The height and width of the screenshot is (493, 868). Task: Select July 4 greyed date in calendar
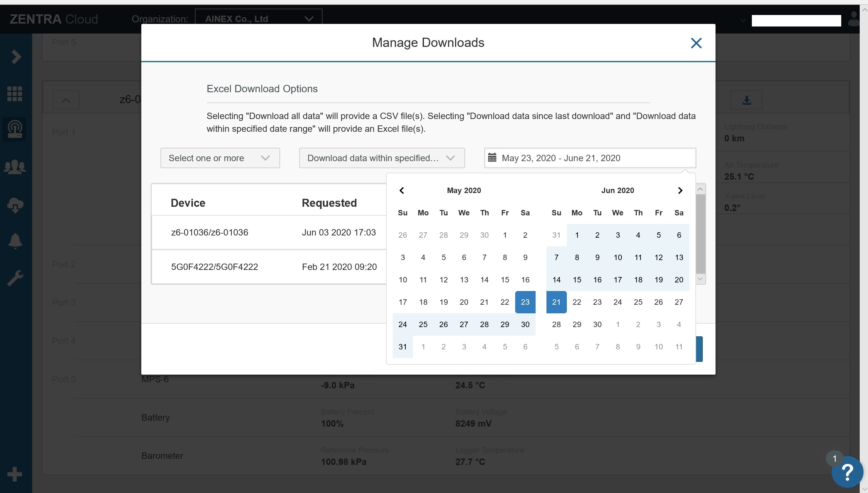point(679,325)
